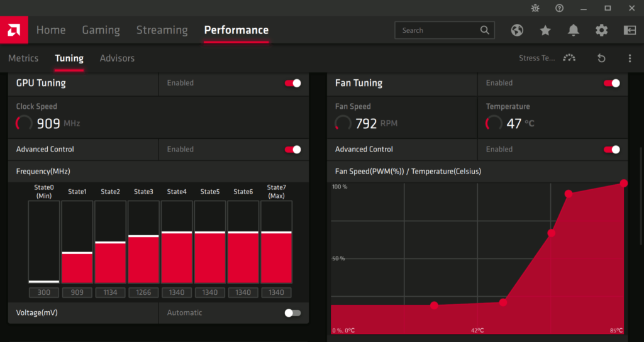Reset tuning with the undo arrow icon
The height and width of the screenshot is (342, 644).
click(601, 58)
